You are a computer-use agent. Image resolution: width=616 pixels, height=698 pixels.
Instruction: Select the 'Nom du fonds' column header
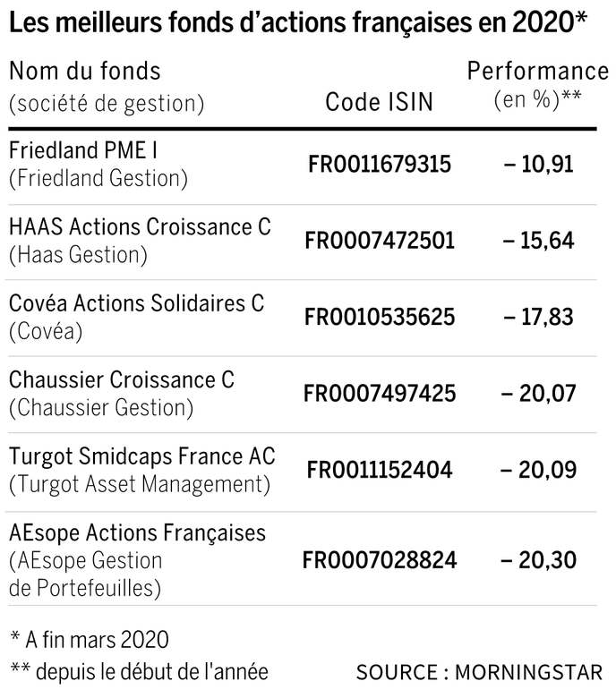(85, 72)
